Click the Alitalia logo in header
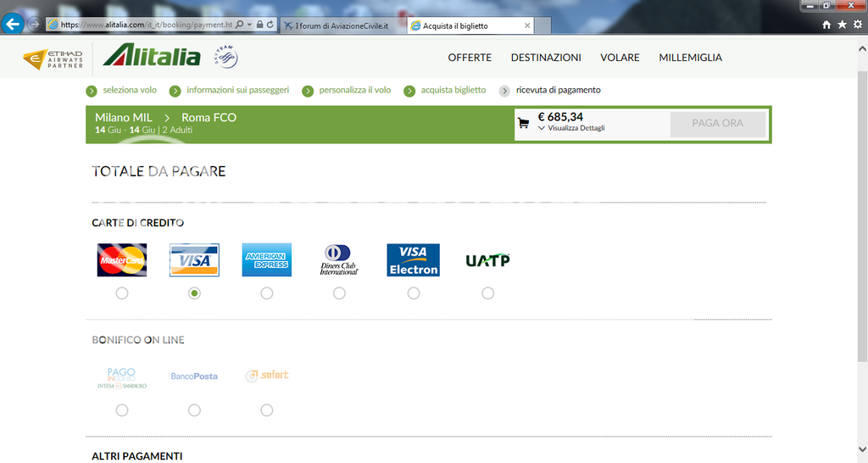 (x=152, y=57)
